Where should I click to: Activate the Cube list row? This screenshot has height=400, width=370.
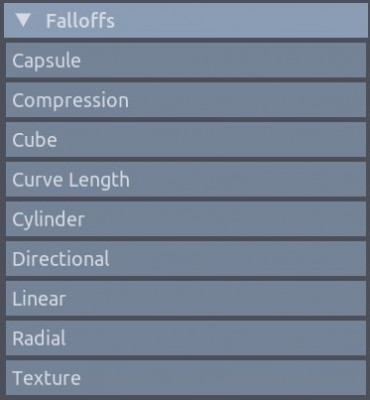point(186,140)
